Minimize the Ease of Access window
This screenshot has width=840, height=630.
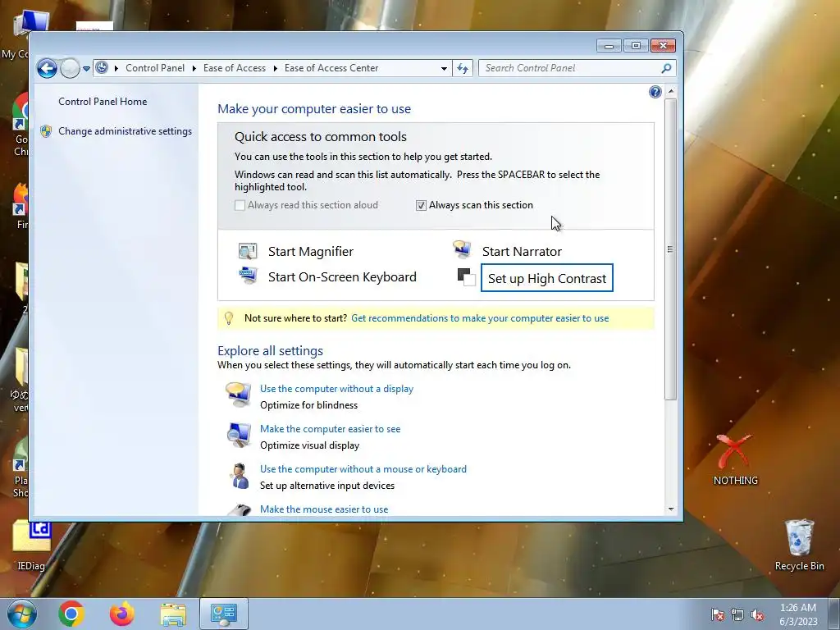[x=609, y=46]
